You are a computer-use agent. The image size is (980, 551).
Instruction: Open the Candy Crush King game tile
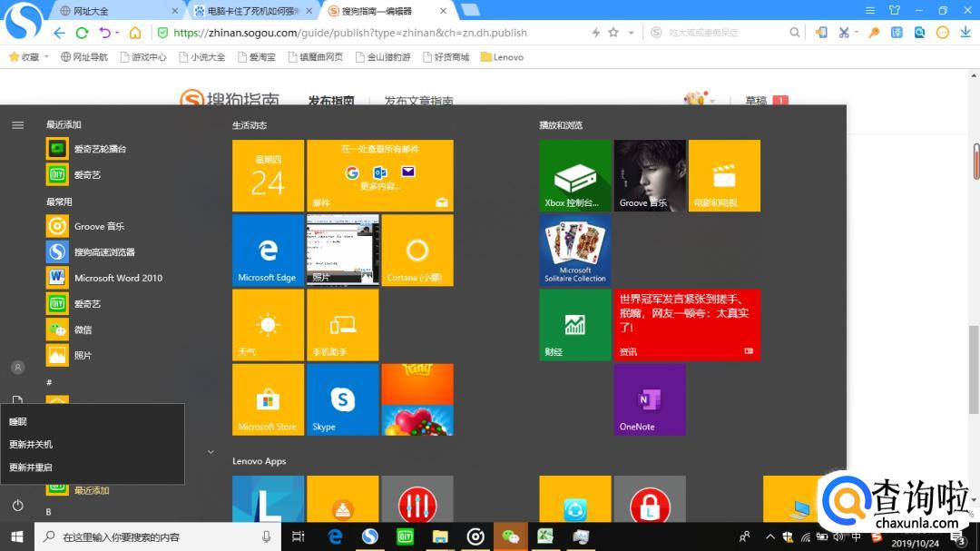[417, 399]
